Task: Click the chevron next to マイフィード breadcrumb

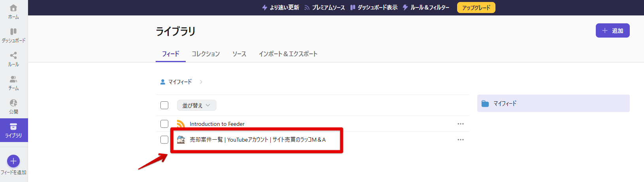Action: point(201,82)
